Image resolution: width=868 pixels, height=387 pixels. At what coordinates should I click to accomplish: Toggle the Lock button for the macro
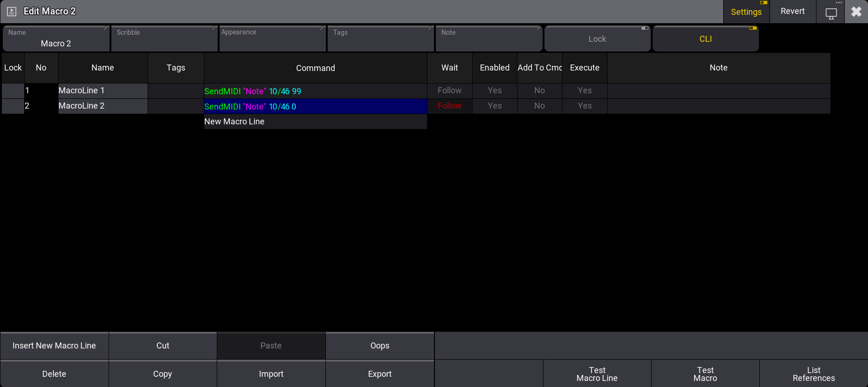click(597, 39)
